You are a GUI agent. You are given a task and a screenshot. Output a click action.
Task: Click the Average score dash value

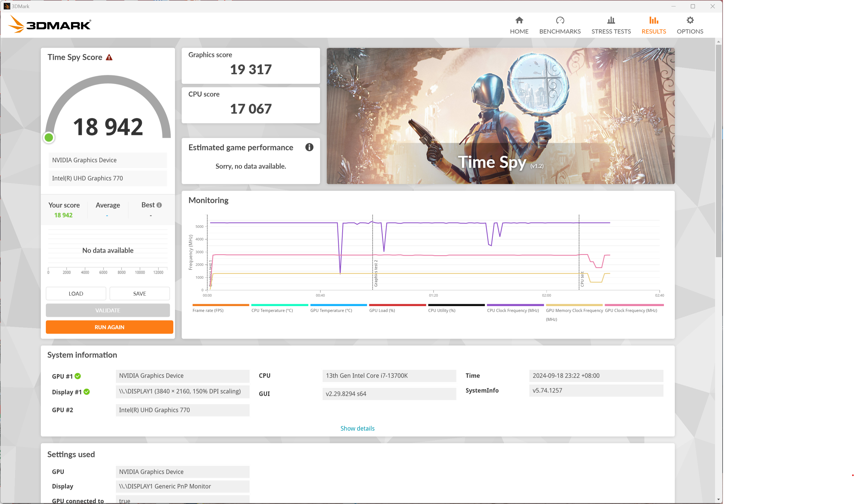(107, 216)
